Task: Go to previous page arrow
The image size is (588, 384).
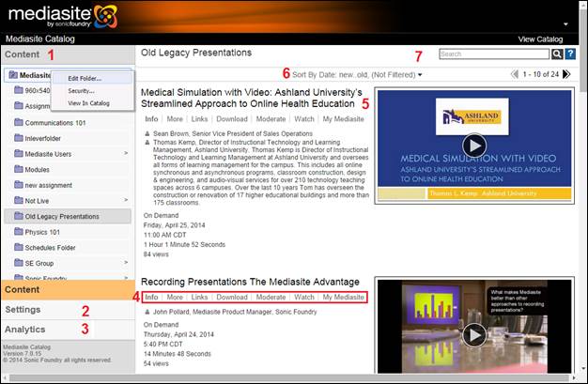Action: pyautogui.click(x=515, y=74)
